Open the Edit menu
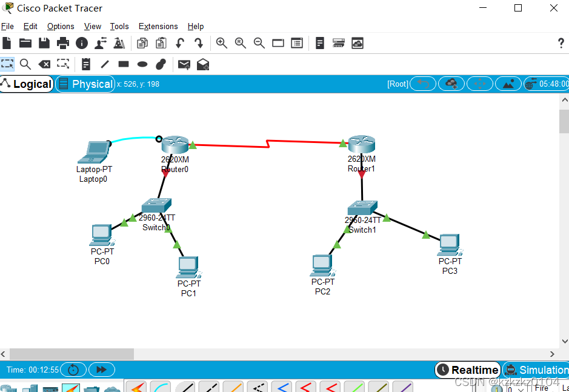Screen dimensions: 569x392 tap(30, 27)
